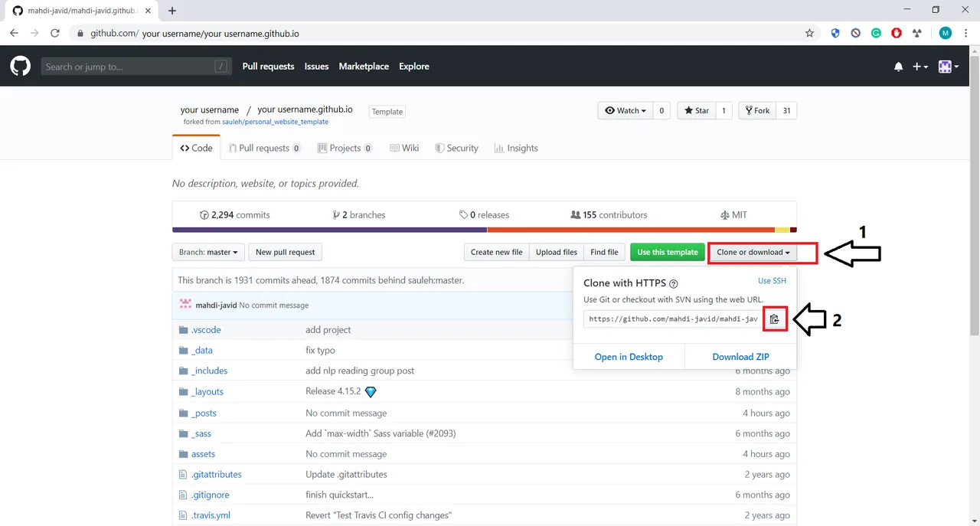The height and width of the screenshot is (526, 980).
Task: Click the help icon beside Clone with HTTPS
Action: pos(674,283)
